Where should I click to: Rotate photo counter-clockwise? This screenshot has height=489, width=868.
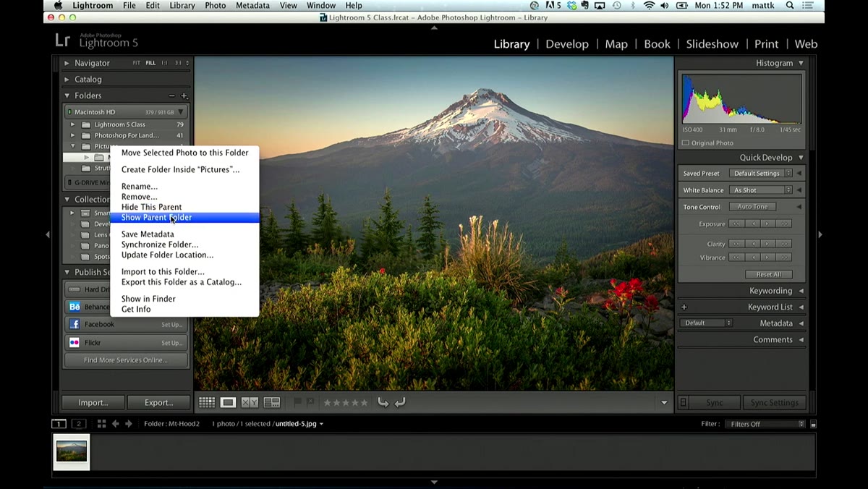(x=383, y=402)
